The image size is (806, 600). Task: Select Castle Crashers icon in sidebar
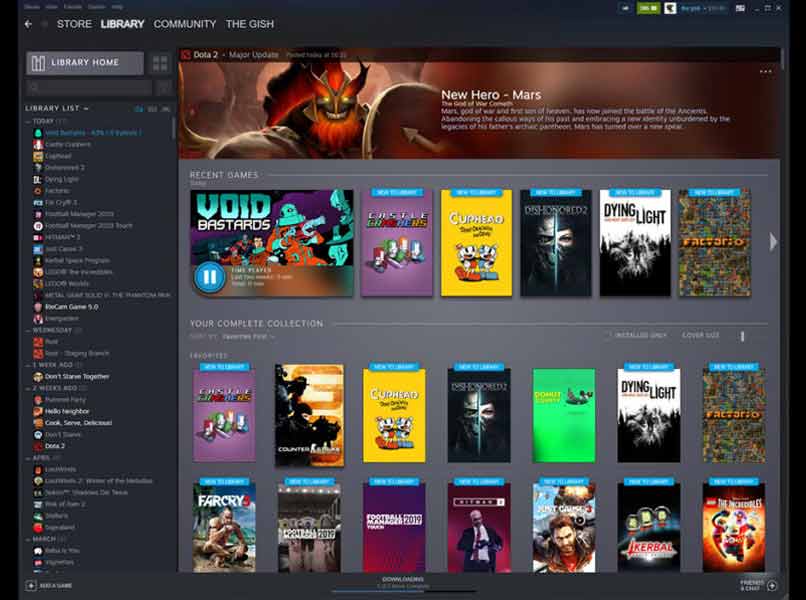(38, 144)
